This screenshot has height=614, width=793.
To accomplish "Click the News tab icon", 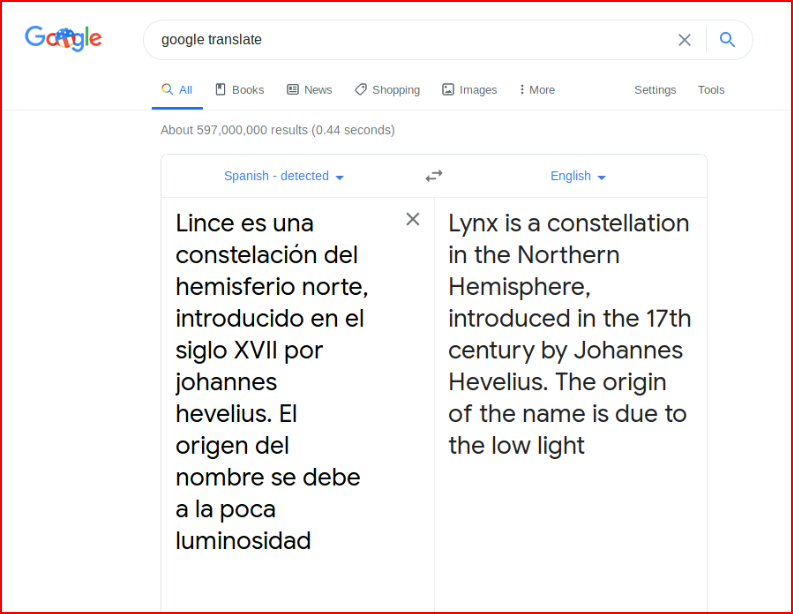I will [293, 90].
